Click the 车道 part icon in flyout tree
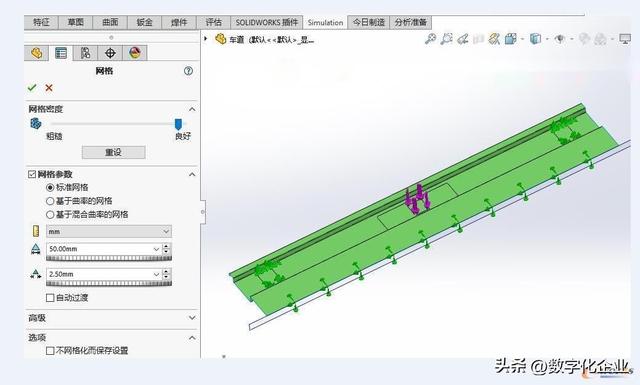 coord(221,39)
